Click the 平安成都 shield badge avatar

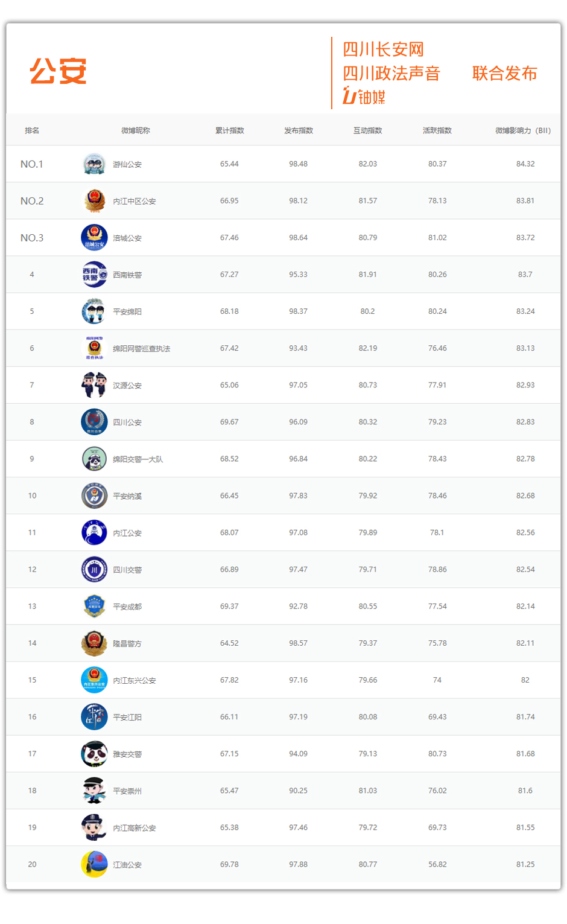point(94,607)
